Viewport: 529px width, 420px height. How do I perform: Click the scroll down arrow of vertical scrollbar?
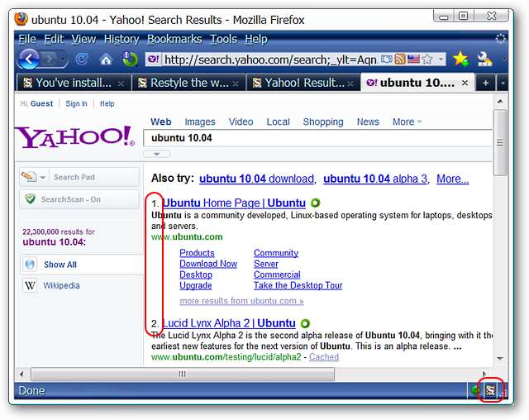499,359
